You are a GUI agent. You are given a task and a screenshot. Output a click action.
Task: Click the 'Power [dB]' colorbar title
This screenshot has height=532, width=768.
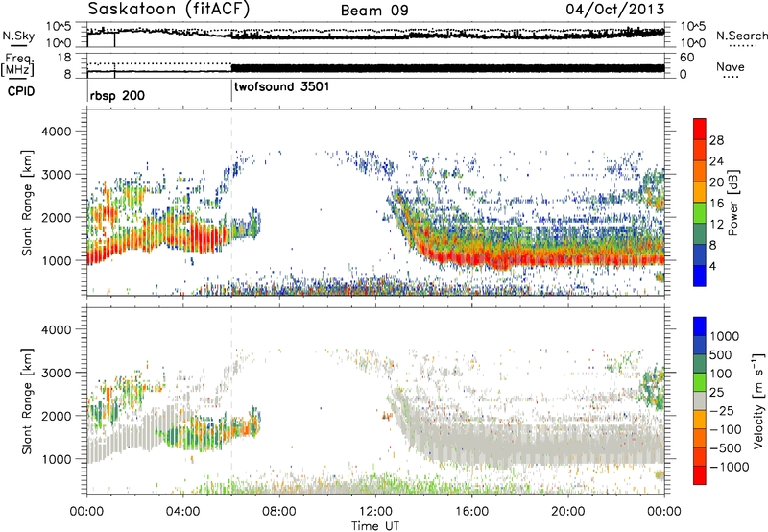(x=732, y=203)
